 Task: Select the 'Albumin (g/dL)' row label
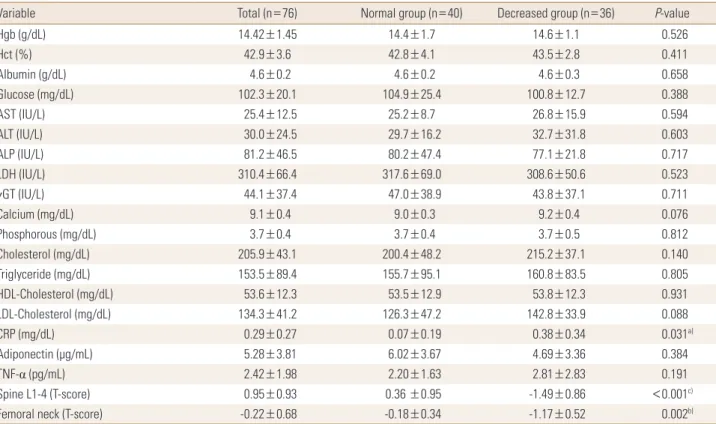point(33,74)
